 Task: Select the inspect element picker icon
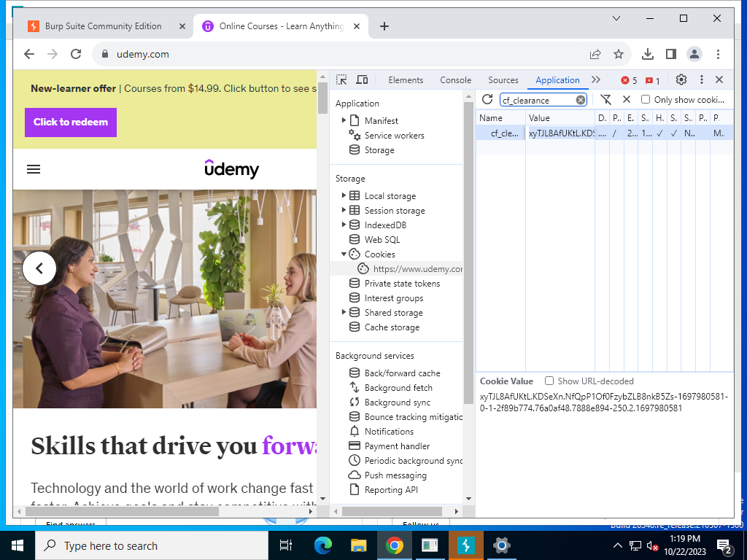point(341,79)
